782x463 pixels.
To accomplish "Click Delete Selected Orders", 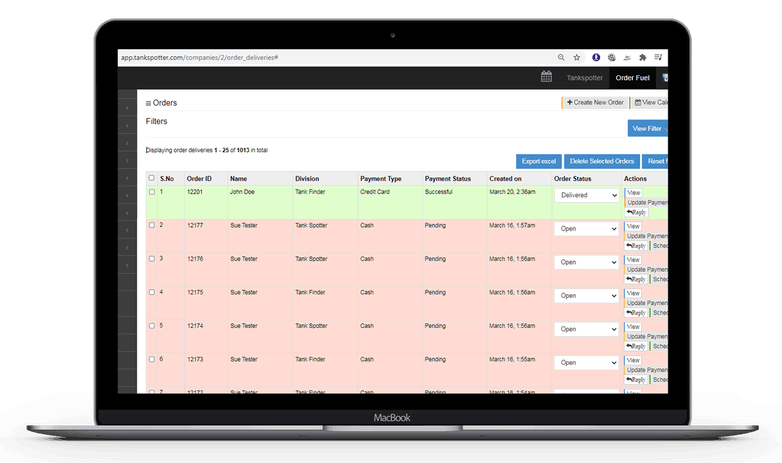I will (x=601, y=161).
